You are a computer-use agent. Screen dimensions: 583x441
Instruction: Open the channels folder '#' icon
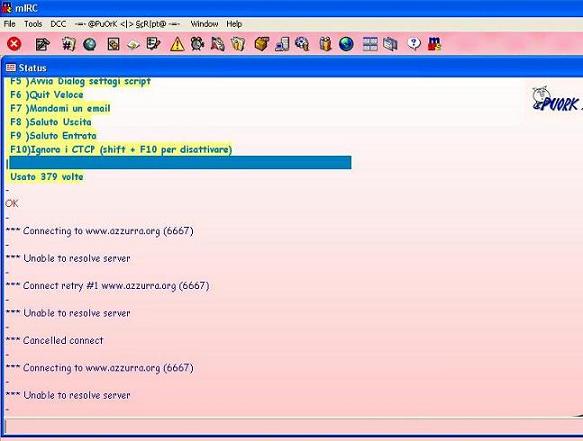point(68,44)
